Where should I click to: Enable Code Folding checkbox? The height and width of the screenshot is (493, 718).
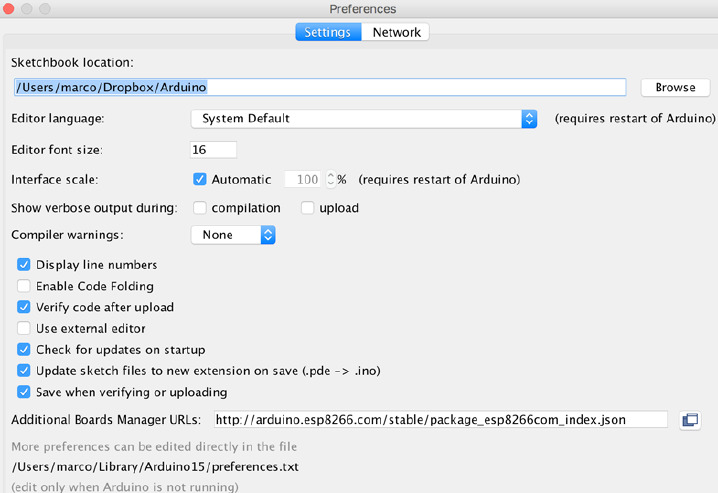coord(24,286)
